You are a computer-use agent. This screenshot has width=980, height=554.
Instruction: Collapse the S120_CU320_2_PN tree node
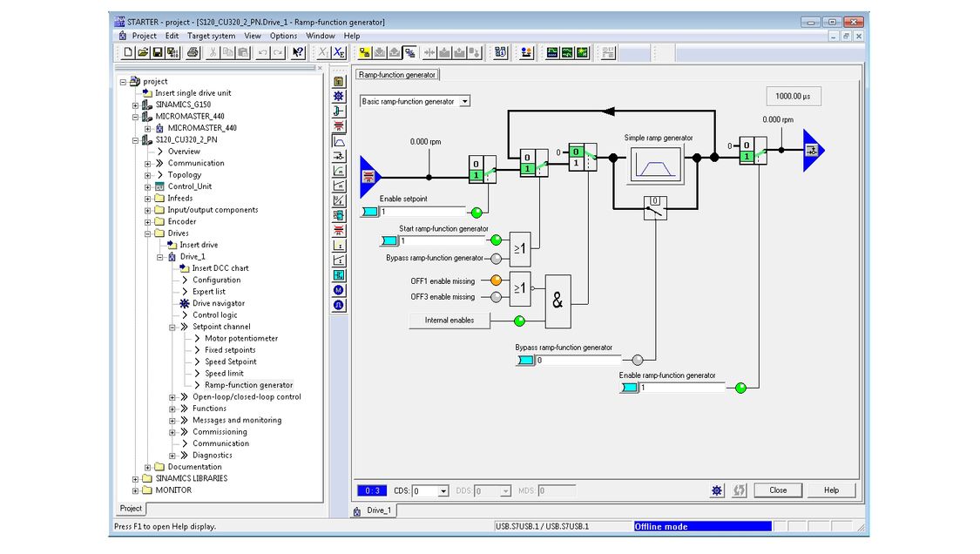[135, 140]
